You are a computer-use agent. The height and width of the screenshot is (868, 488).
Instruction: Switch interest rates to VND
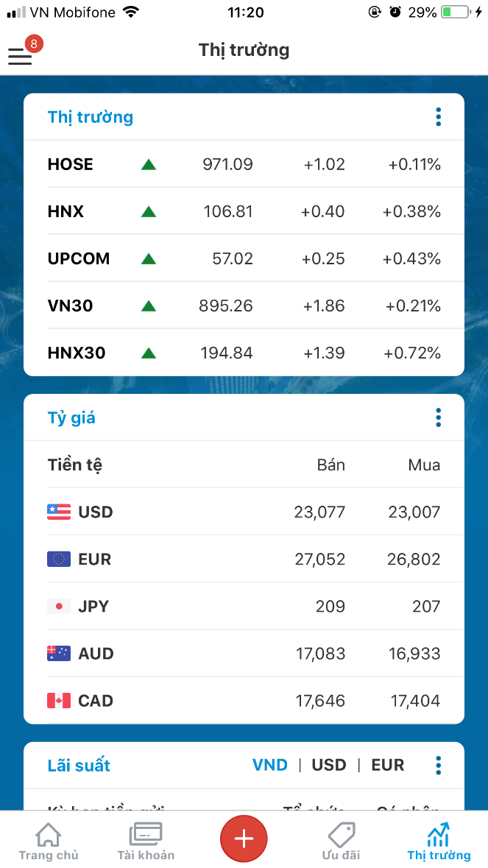click(x=270, y=766)
